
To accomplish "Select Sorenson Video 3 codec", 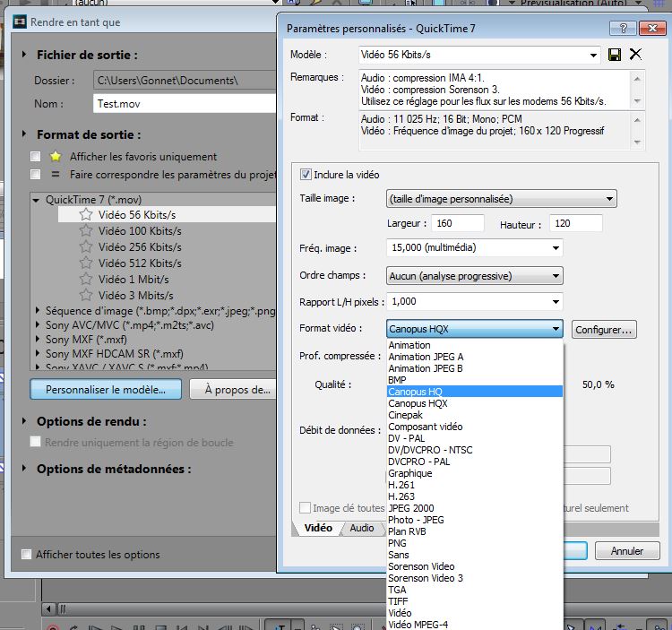I will click(x=474, y=578).
